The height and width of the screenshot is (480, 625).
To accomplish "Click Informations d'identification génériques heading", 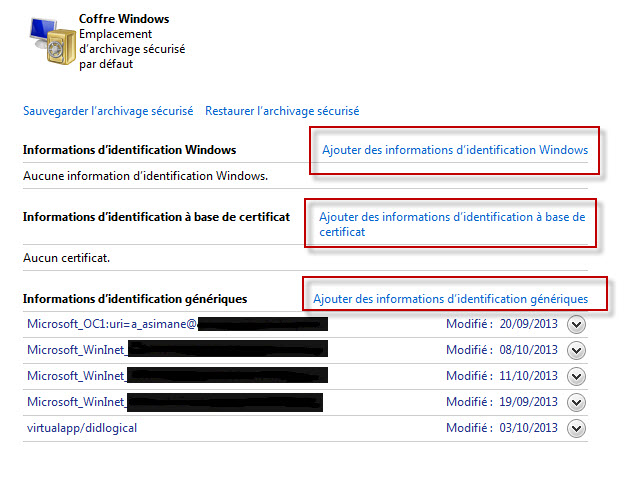I will (x=135, y=299).
